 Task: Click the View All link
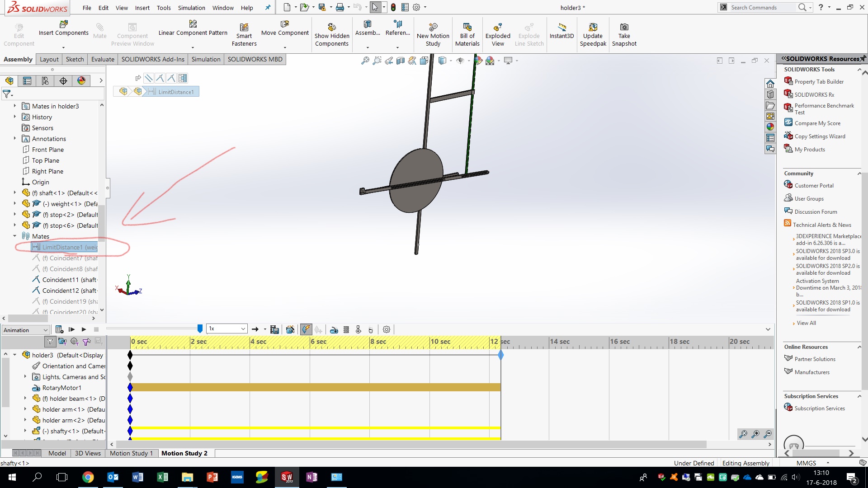coord(806,323)
